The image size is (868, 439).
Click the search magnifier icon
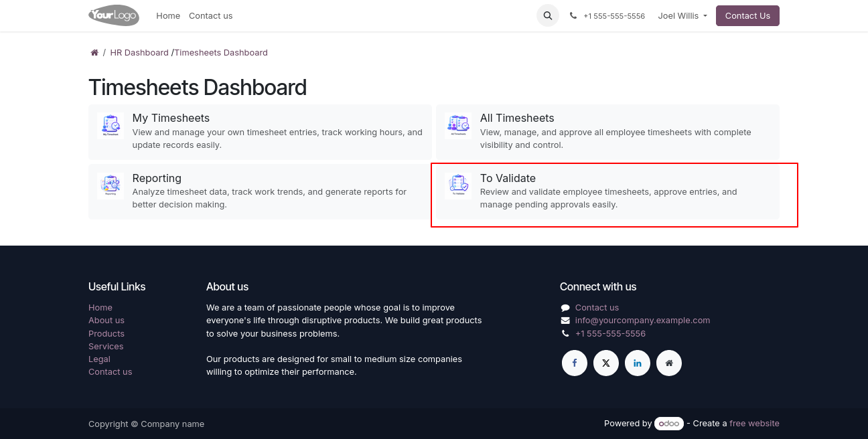click(x=548, y=15)
